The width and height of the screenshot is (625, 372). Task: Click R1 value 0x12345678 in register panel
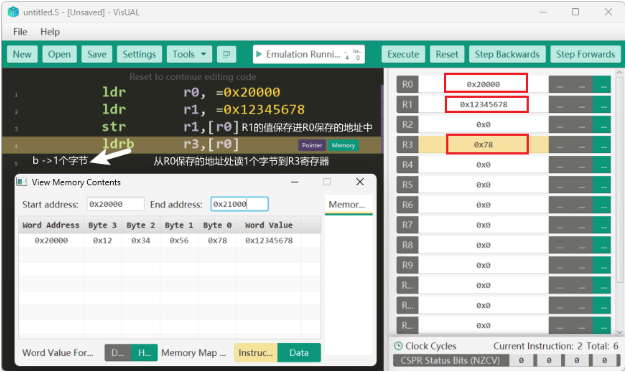pyautogui.click(x=483, y=104)
